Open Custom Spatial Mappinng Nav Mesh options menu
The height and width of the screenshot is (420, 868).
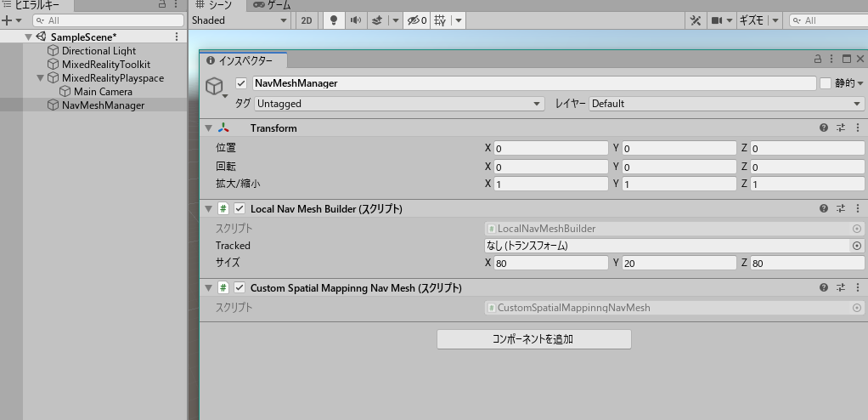click(858, 287)
